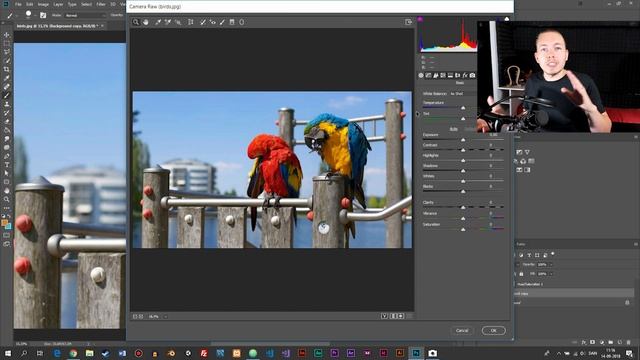Select the White Balance eyedropper tool
The image size is (640, 360).
tap(158, 22)
